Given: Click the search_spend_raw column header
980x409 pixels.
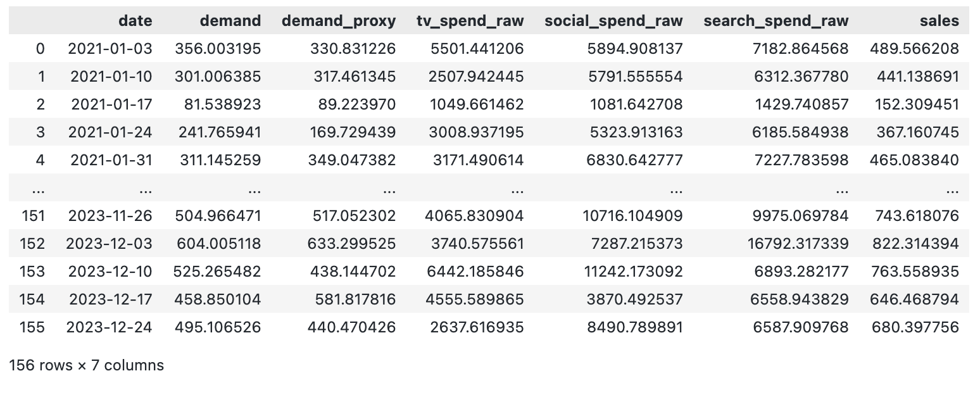Looking at the screenshot, I should tap(776, 21).
